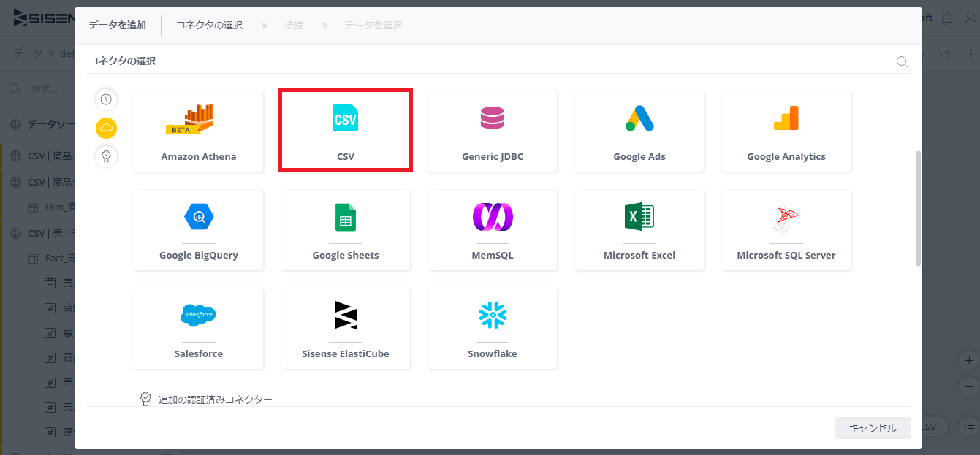Zoom in with the plus button
The image size is (980, 455).
tap(969, 360)
